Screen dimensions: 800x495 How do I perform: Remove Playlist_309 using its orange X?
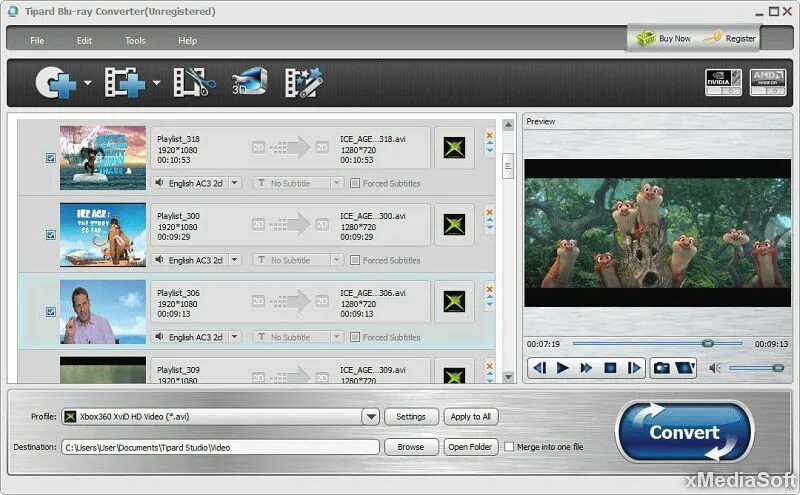489,366
